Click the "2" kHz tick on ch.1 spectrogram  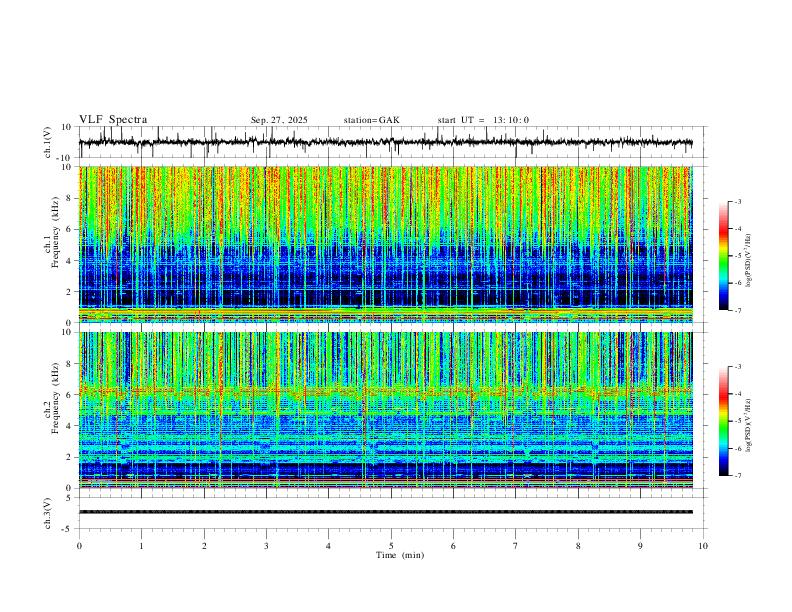pos(71,291)
